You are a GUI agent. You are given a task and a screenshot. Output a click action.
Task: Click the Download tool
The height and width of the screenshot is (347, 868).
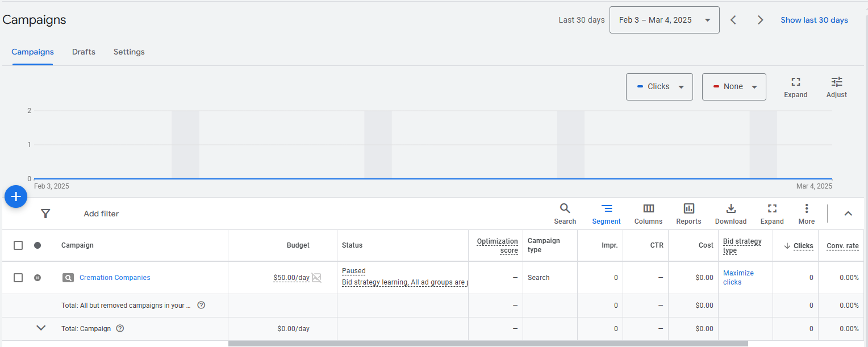731,214
